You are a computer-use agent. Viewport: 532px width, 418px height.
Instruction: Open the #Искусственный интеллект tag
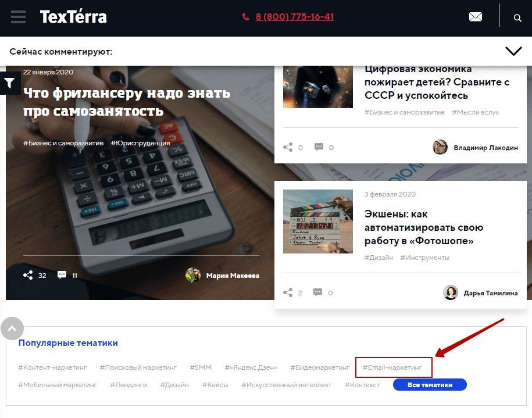287,385
